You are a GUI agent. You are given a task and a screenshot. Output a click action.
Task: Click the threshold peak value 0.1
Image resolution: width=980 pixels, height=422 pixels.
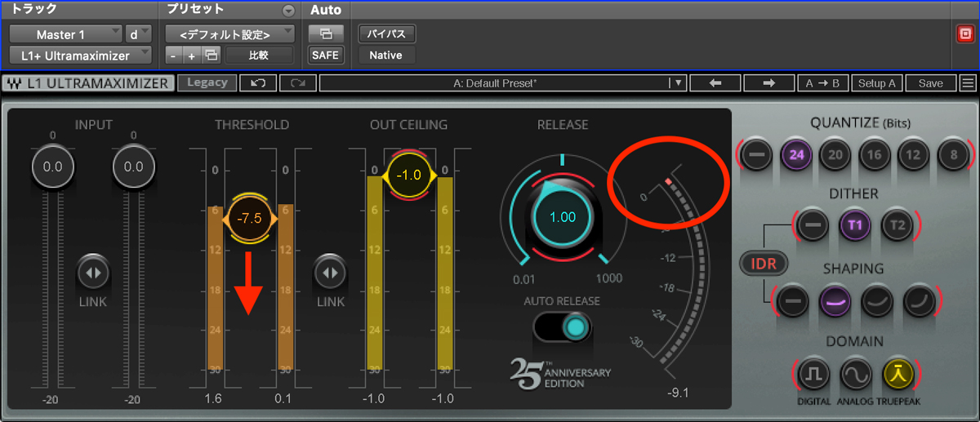tap(285, 398)
